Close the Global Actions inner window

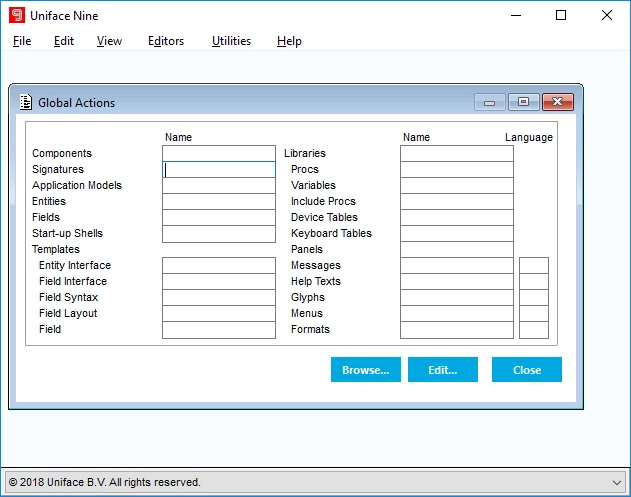tap(558, 102)
